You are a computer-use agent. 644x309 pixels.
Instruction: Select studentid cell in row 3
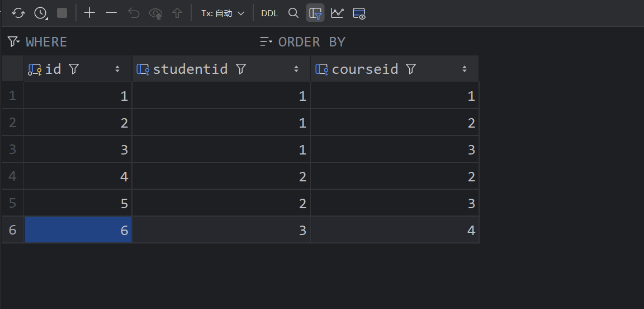[221, 149]
